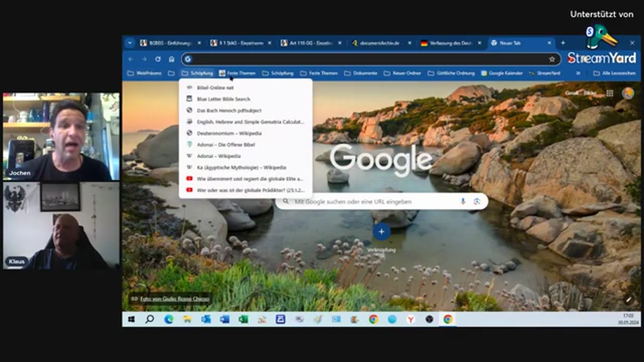Open the Google Kalender bookmark
644x362 pixels.
tap(502, 73)
